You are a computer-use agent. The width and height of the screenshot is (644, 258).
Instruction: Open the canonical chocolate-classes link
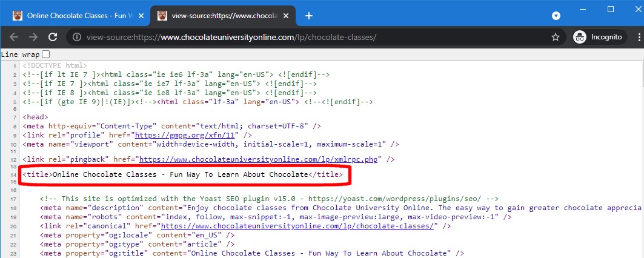tap(297, 226)
